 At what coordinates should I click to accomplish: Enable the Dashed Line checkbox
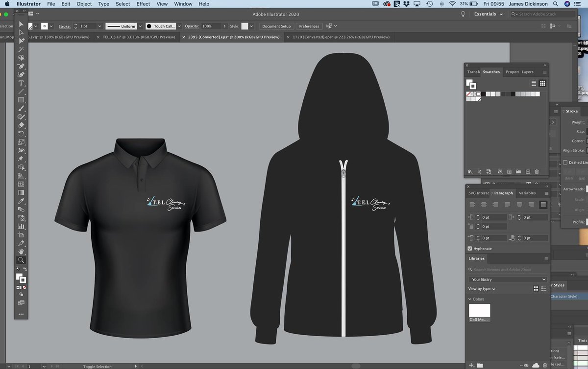coord(565,162)
